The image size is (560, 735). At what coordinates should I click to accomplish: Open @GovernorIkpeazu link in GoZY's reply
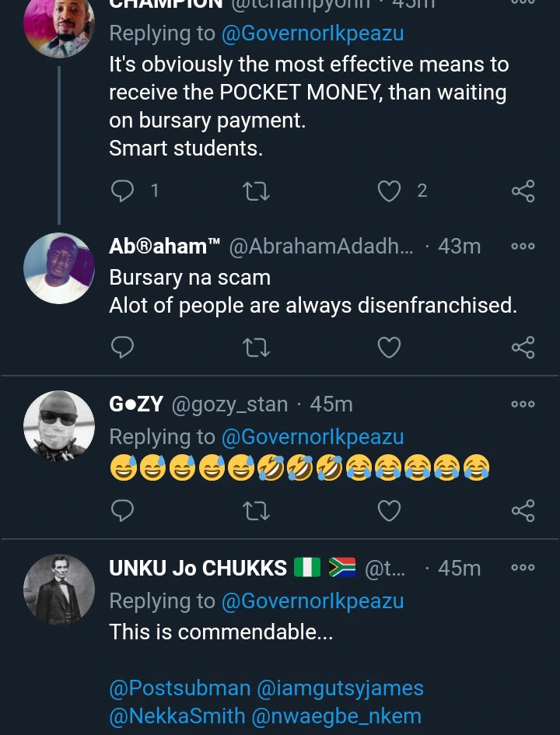pos(313,437)
